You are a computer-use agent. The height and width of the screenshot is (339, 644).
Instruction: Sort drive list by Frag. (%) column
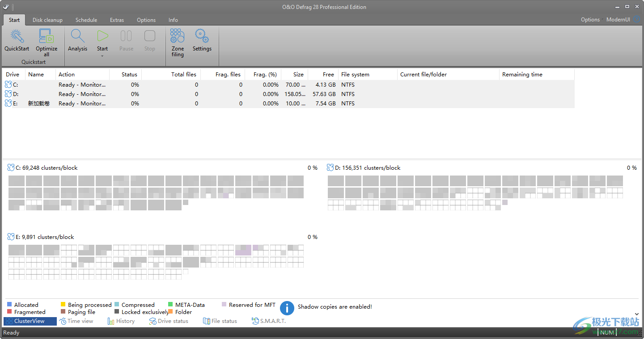coord(265,75)
